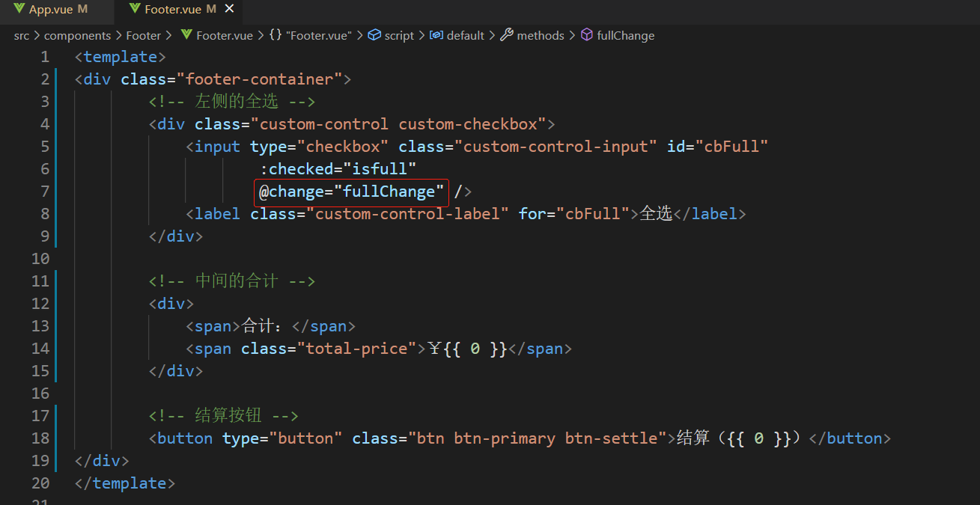The height and width of the screenshot is (505, 980).
Task: Click line number 1 in the gutter
Action: coord(45,57)
